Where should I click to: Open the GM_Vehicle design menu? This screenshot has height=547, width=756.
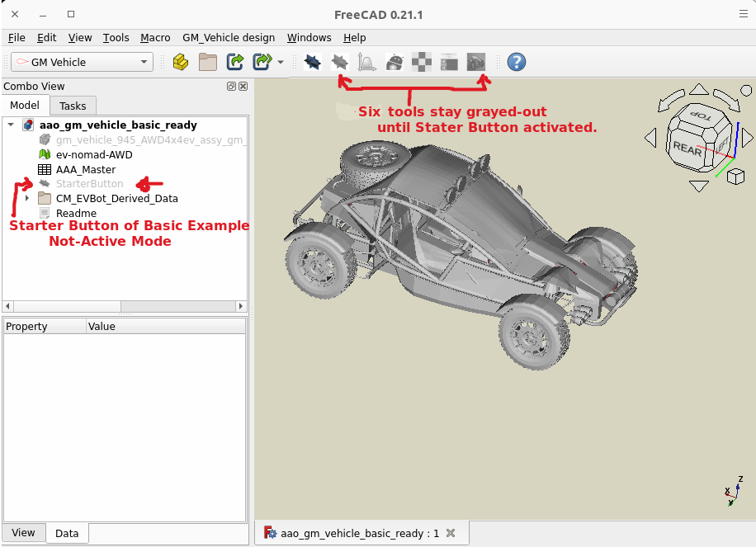[229, 37]
